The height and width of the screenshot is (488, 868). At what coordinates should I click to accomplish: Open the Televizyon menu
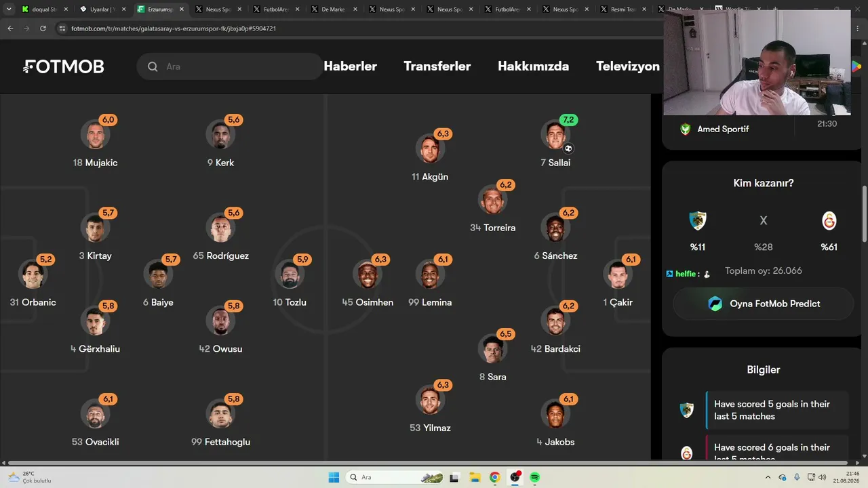(628, 66)
